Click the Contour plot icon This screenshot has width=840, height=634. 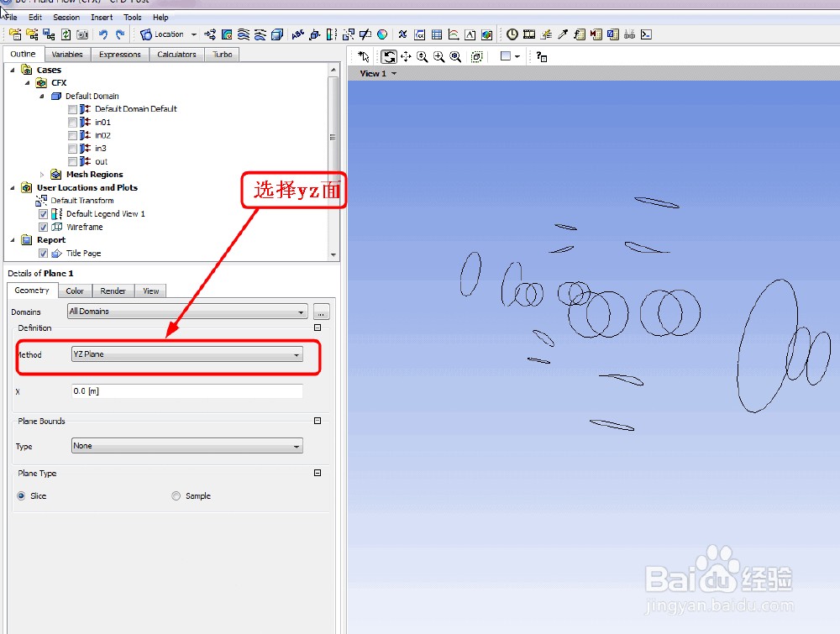[x=227, y=34]
